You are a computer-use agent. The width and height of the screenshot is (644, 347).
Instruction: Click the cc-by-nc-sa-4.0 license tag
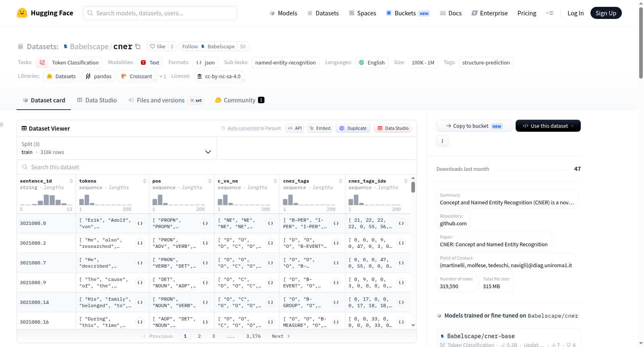pos(219,76)
